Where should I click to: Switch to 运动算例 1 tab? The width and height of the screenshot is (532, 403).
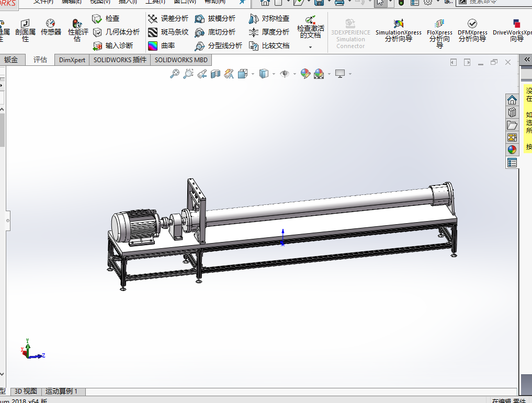[x=63, y=392]
